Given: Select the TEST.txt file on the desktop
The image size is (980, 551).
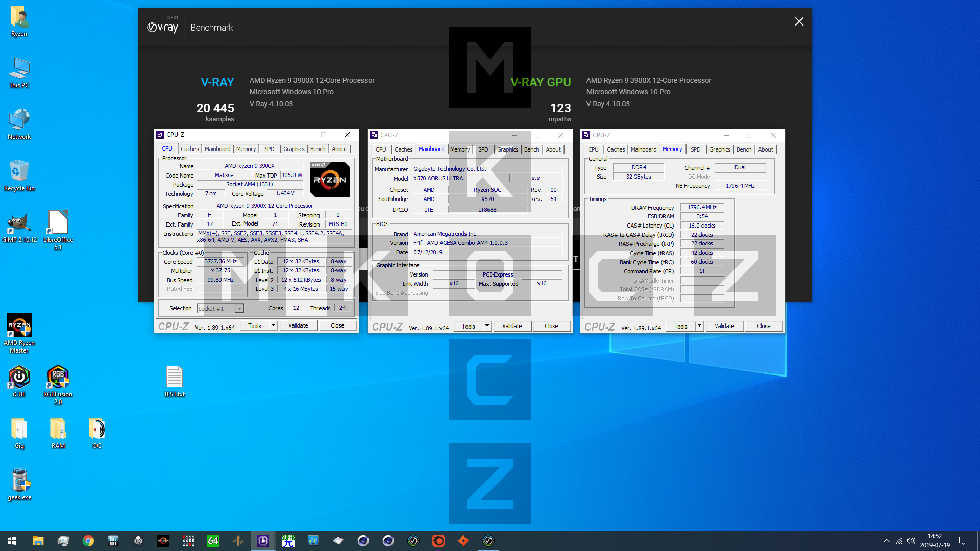Looking at the screenshot, I should point(174,382).
